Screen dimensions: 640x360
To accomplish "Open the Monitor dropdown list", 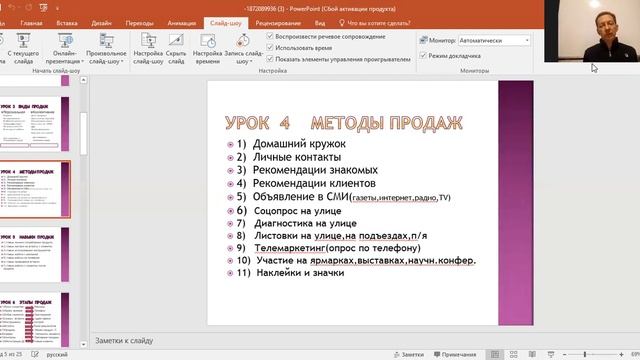I will pyautogui.click(x=494, y=40).
